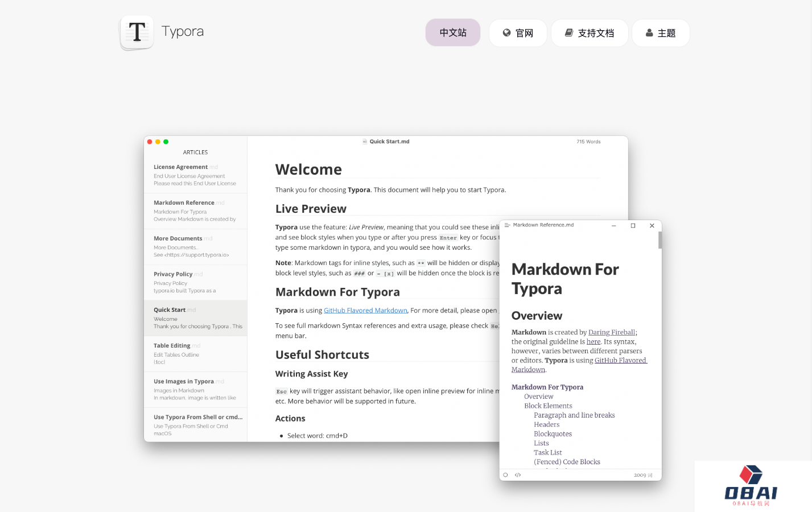Jump to Headers in the TOC

point(546,425)
